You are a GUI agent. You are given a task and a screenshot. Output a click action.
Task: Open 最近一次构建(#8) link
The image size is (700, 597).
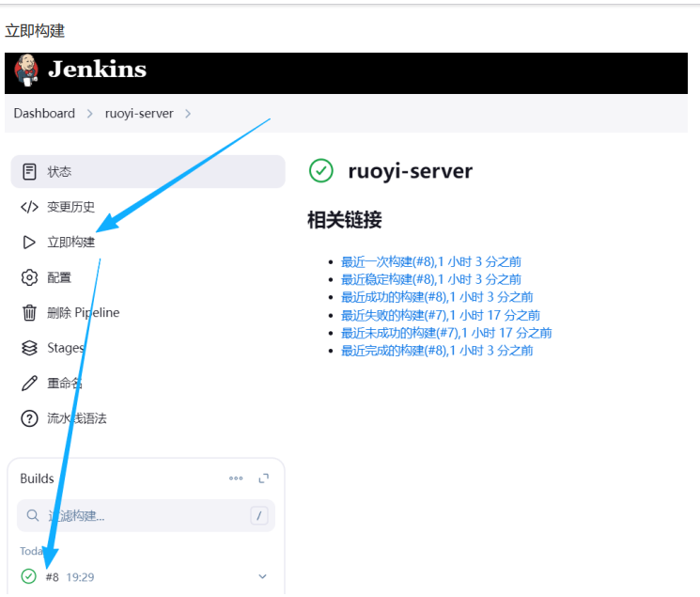[x=430, y=262]
